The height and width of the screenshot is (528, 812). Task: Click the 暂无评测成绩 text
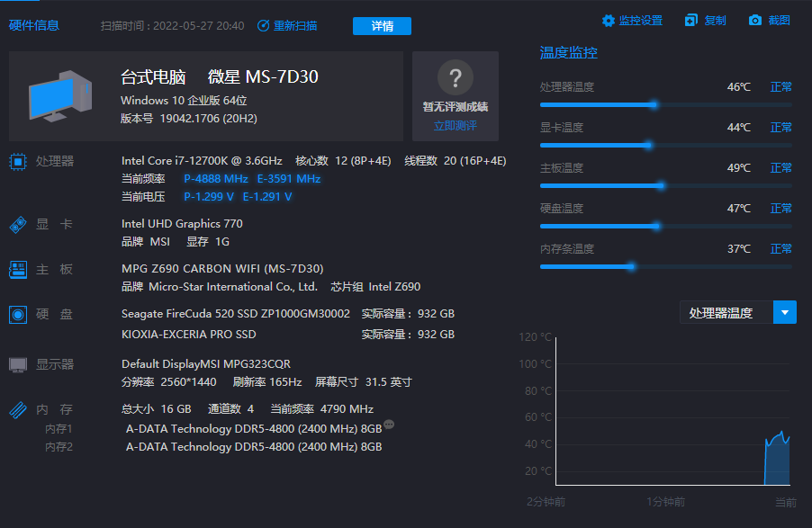pos(456,107)
